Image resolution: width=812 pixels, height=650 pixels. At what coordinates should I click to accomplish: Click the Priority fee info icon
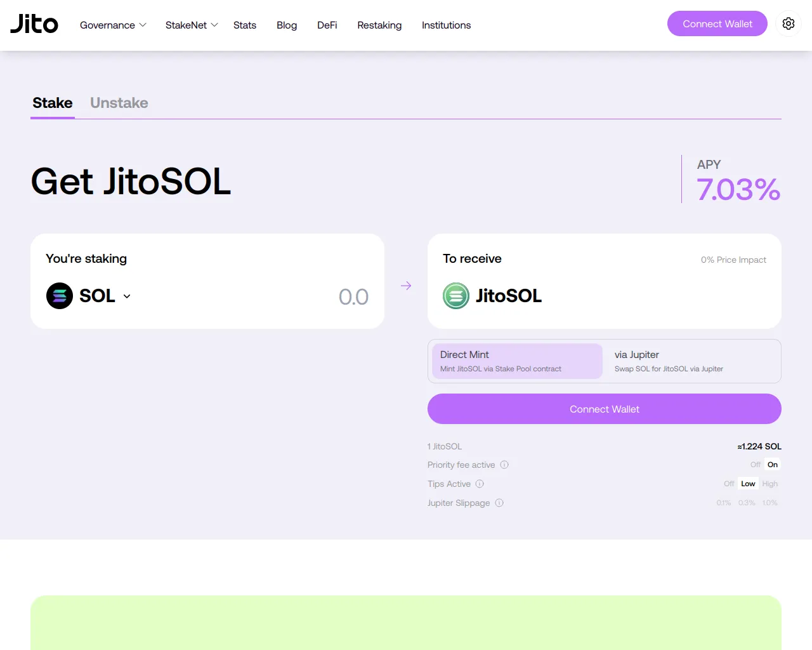point(504,465)
